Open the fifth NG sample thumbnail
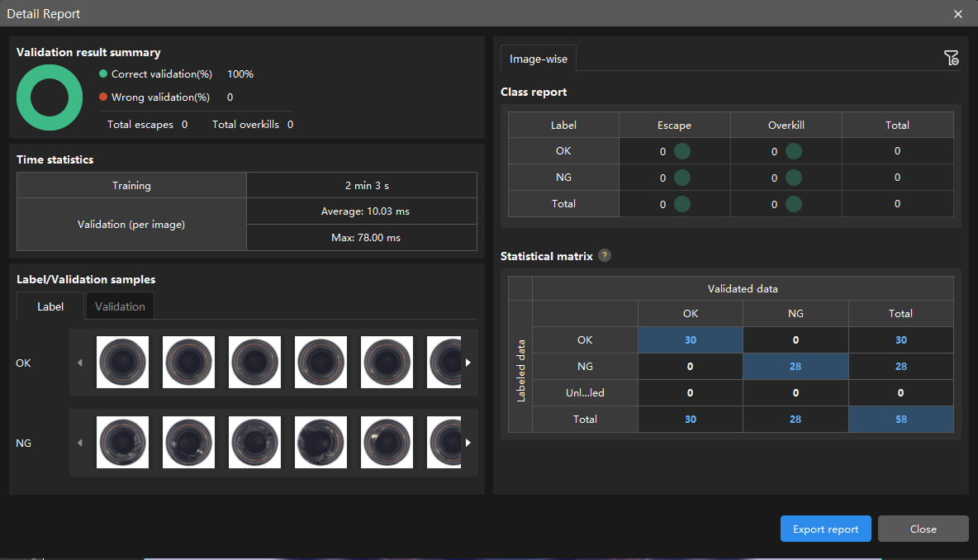The image size is (978, 560). 387,442
